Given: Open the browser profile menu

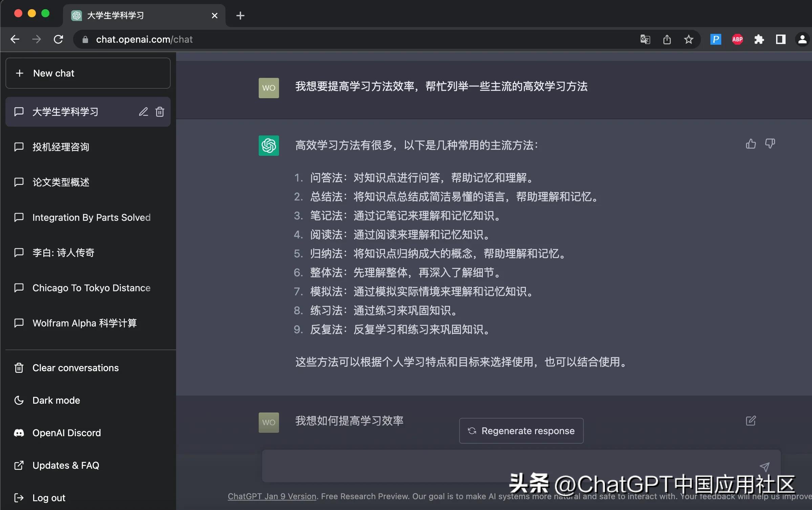Looking at the screenshot, I should tap(802, 39).
